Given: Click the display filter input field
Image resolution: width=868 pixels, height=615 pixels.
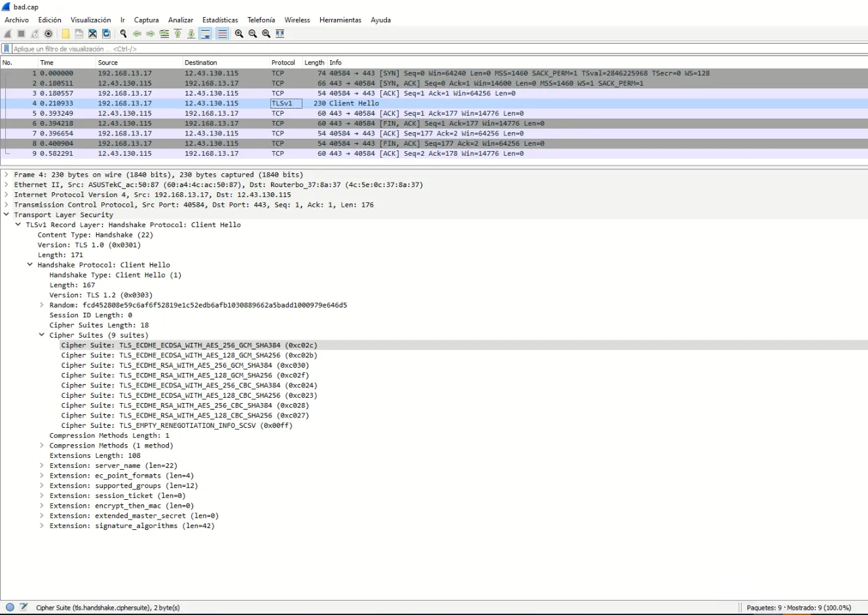Looking at the screenshot, I should click(393, 49).
